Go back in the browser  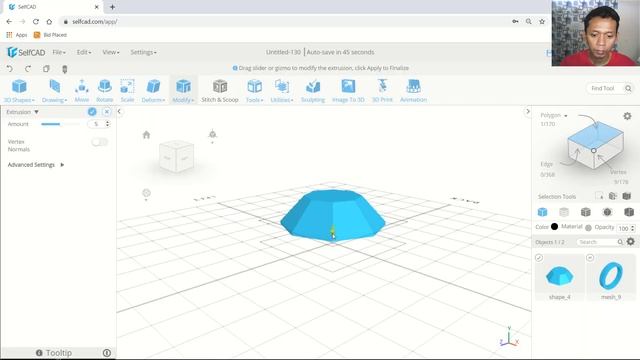click(x=9, y=22)
